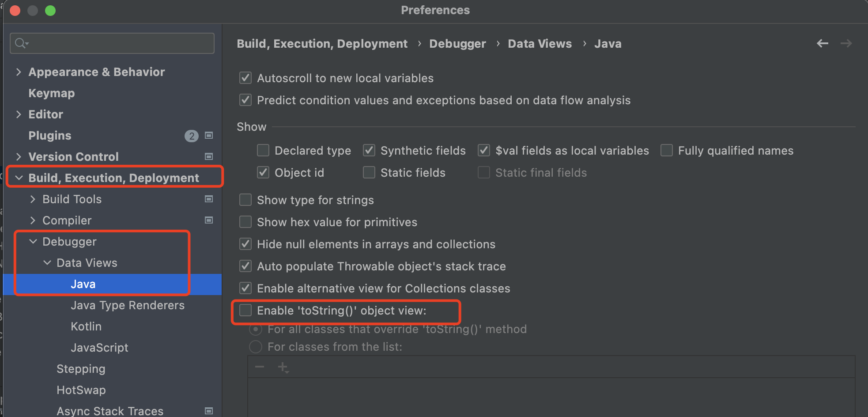The width and height of the screenshot is (868, 417).
Task: Click the search magnifier icon in settings
Action: [21, 43]
